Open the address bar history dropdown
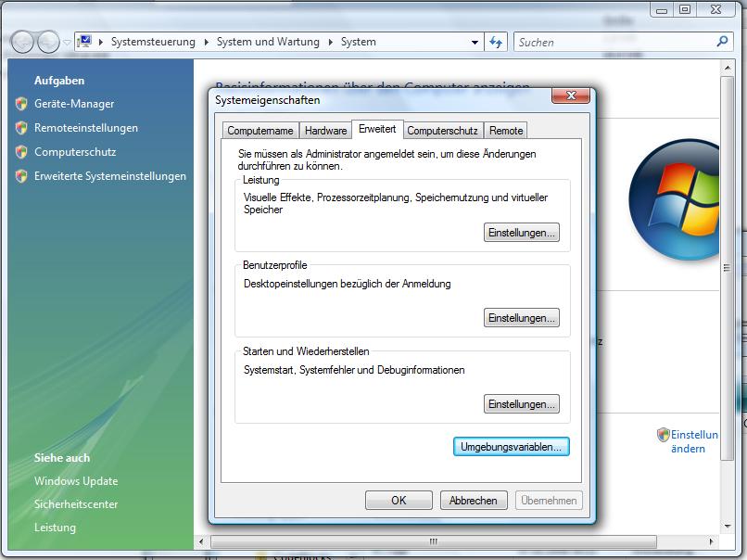747x560 pixels. pyautogui.click(x=475, y=42)
